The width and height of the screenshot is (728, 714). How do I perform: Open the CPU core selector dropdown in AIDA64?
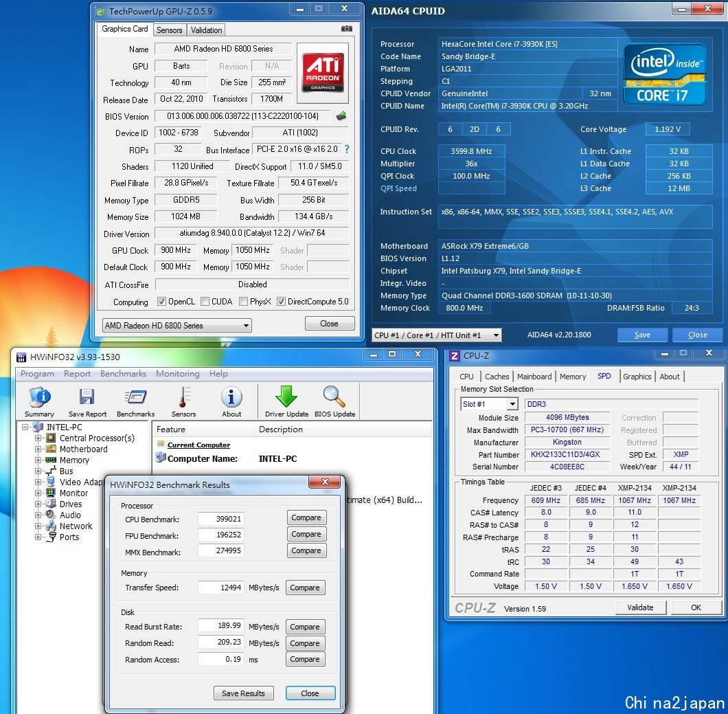pyautogui.click(x=436, y=335)
